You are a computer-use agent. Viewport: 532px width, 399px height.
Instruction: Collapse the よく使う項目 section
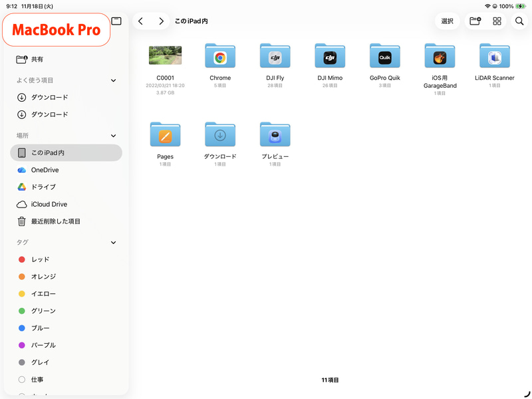tap(112, 80)
